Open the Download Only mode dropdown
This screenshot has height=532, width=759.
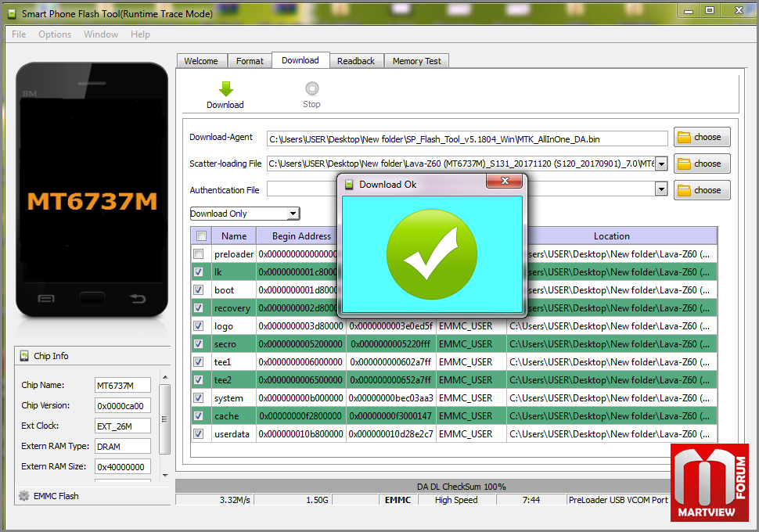245,214
